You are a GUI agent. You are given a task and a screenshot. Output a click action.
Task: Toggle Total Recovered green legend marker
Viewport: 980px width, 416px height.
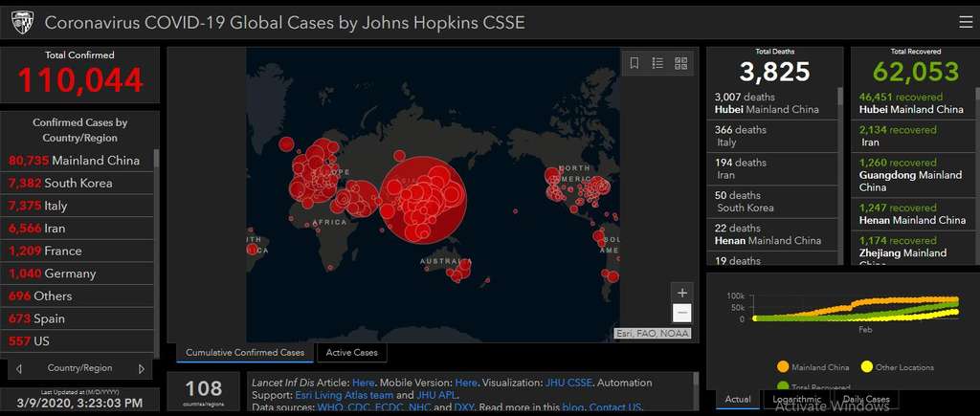783,386
